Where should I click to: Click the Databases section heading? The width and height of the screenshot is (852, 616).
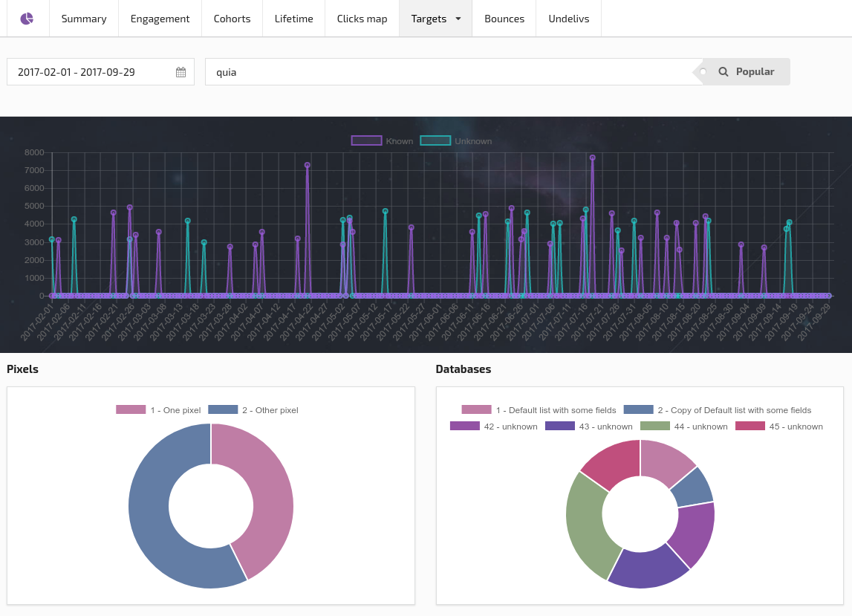click(463, 369)
